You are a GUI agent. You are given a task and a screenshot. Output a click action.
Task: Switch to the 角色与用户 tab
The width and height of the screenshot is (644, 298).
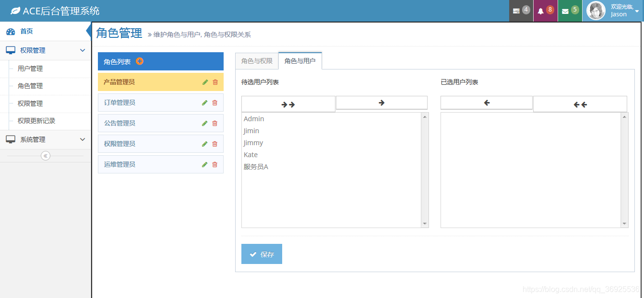point(300,61)
